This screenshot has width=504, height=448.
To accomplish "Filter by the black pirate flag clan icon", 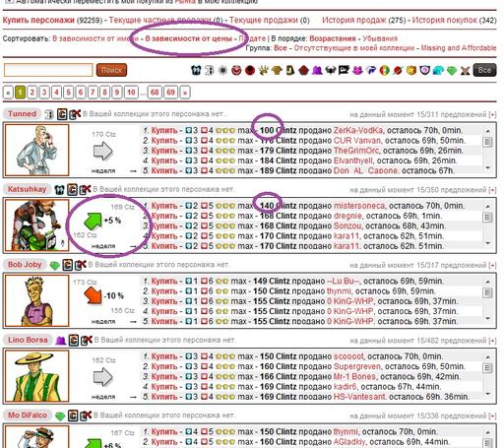I will click(344, 70).
